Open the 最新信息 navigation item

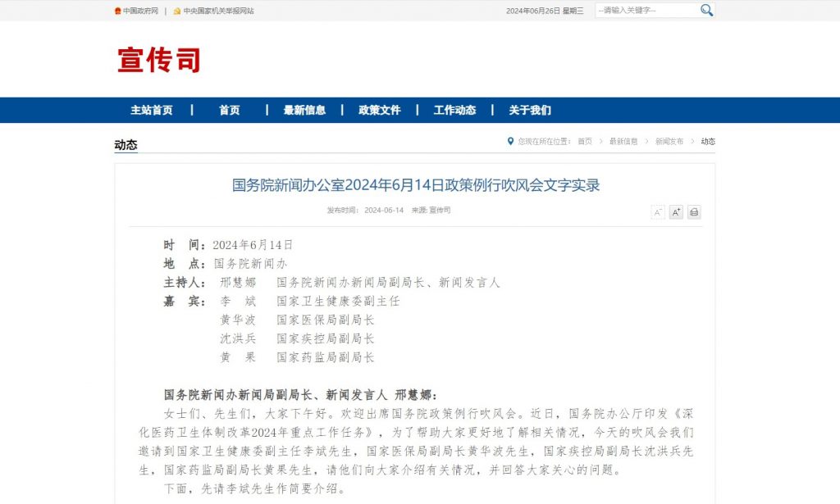pos(304,111)
